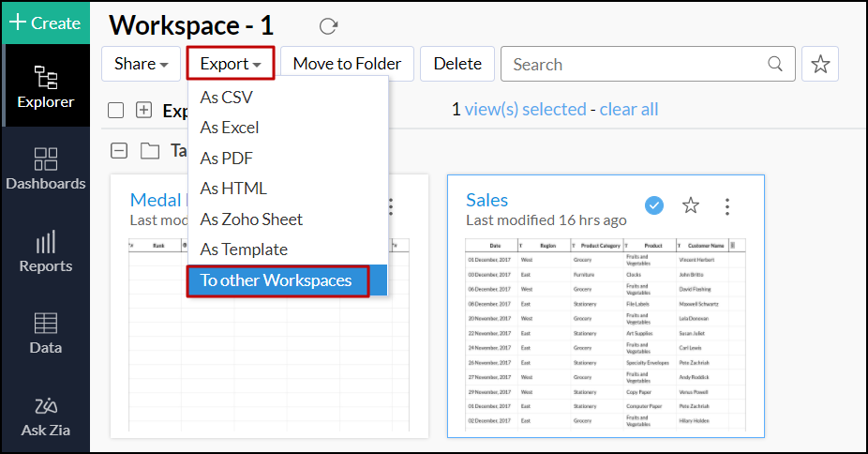This screenshot has width=868, height=454.
Task: Expand all with the plus box icon
Action: pos(144,110)
